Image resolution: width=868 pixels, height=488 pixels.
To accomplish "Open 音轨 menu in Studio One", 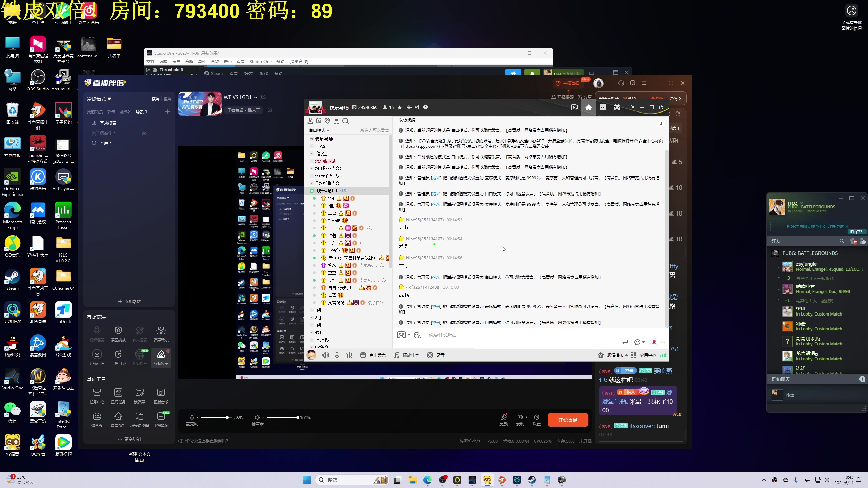I will 189,61.
